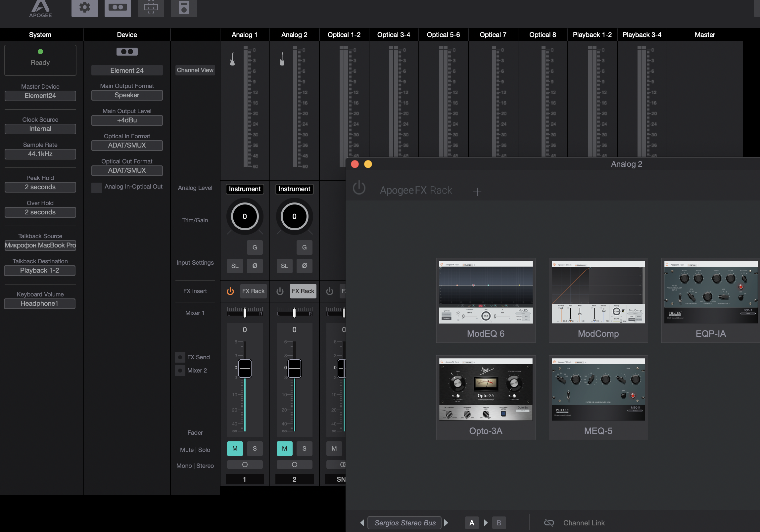Open Master Device dropdown Element24

[40, 96]
